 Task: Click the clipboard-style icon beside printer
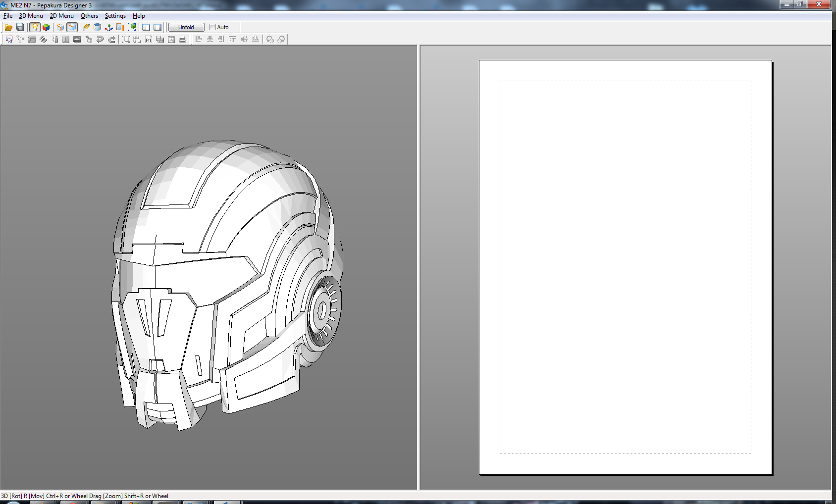pos(171,39)
